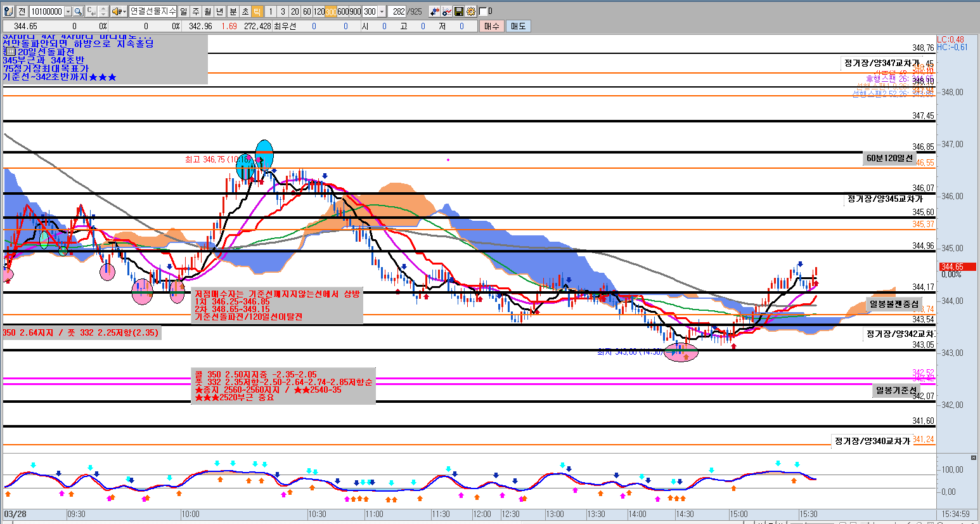Open the symbol code dropdown arrow

coord(68,11)
